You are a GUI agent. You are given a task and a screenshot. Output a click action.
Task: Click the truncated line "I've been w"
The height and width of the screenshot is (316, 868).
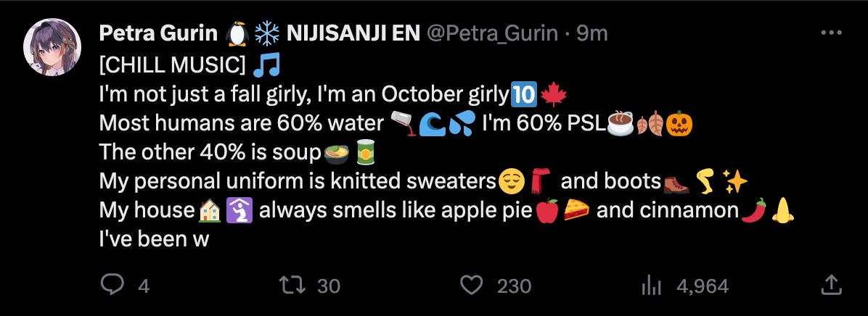[154, 240]
